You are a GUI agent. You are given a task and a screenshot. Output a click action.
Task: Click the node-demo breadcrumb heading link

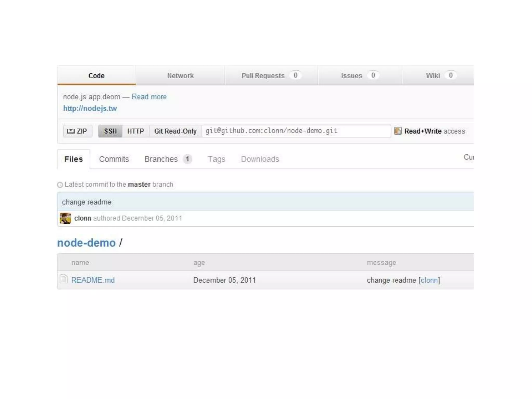click(x=86, y=243)
